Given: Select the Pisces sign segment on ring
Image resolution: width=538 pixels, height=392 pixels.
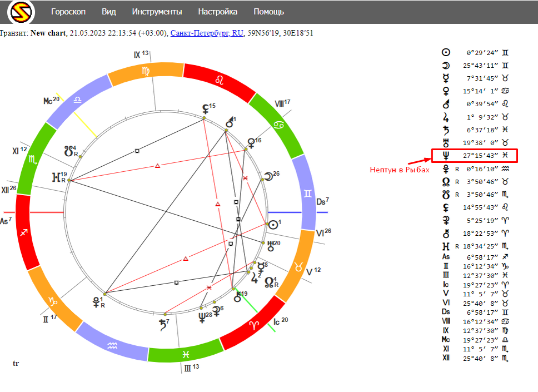Looking at the screenshot, I should pyautogui.click(x=186, y=354).
